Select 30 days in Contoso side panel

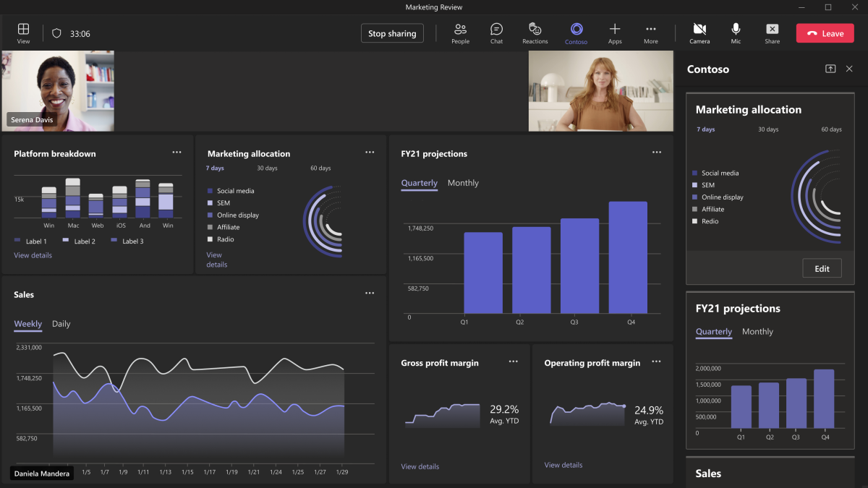pos(768,129)
